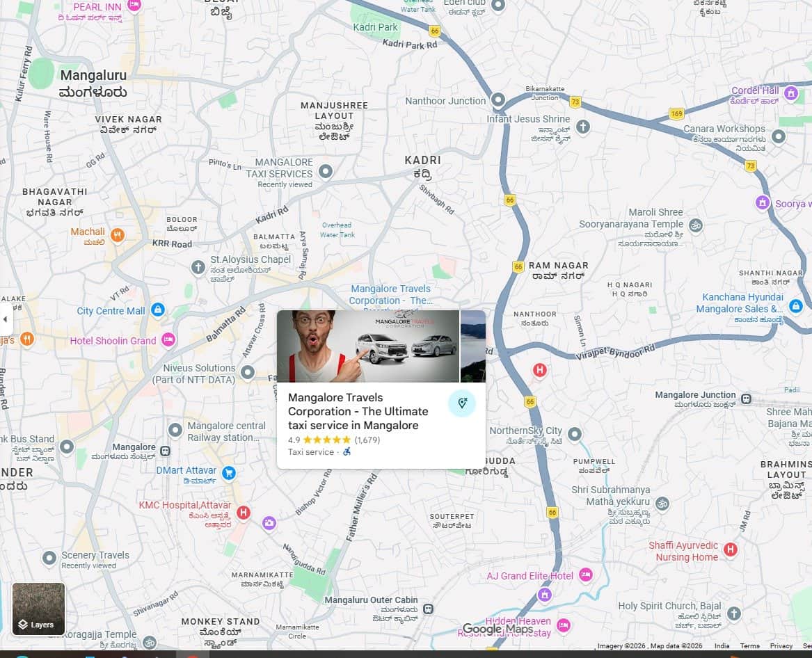Click the Koragajja Temple om icon

click(149, 643)
